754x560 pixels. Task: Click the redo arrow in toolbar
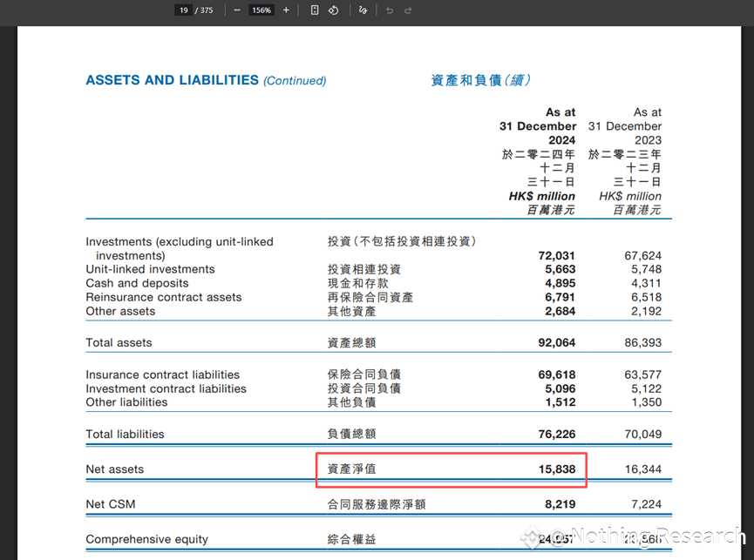coord(408,10)
